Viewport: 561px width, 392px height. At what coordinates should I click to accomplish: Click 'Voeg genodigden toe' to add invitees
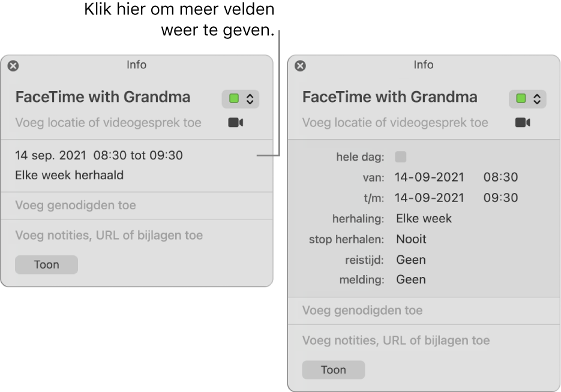[75, 205]
